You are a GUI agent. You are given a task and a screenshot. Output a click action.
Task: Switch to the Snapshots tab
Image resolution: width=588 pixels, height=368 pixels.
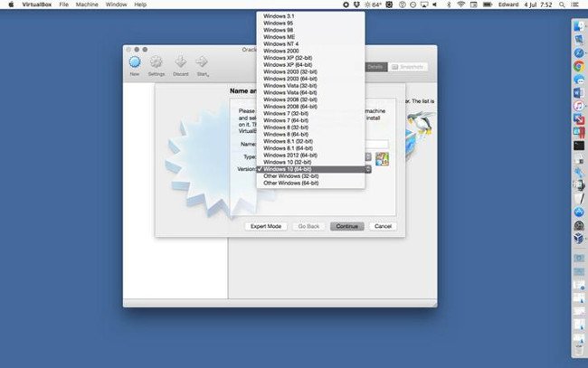[408, 67]
